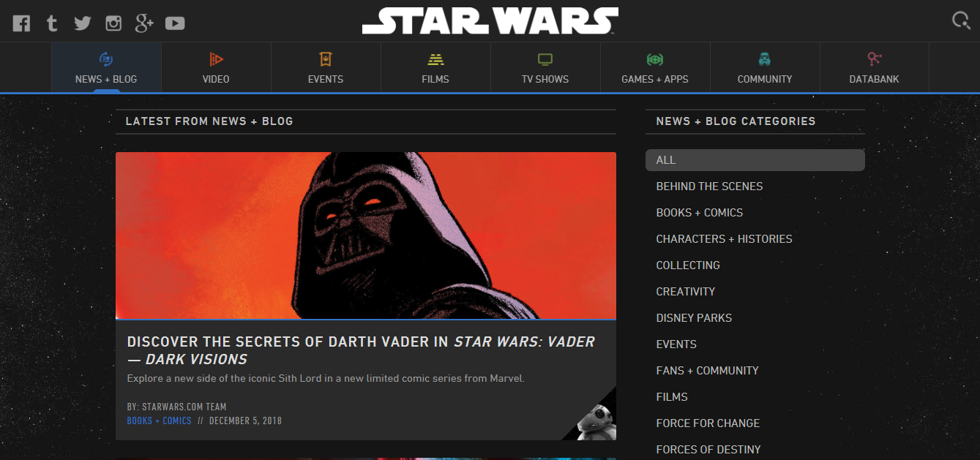Filter by Books + Comics in sidebar

point(700,213)
